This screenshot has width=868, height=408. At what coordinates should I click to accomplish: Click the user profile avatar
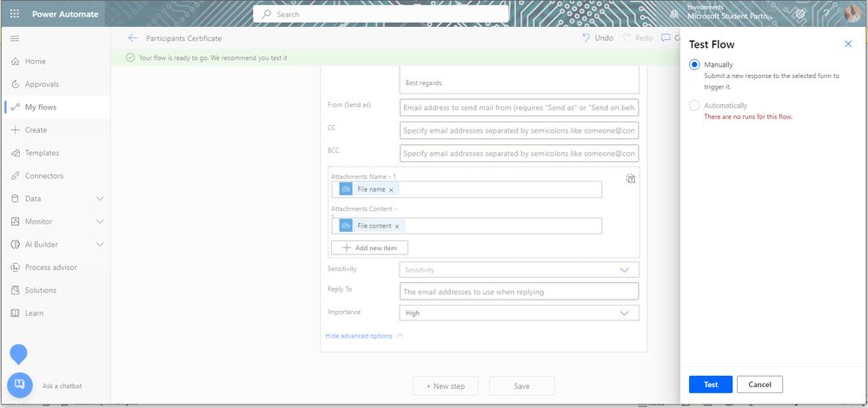click(852, 14)
